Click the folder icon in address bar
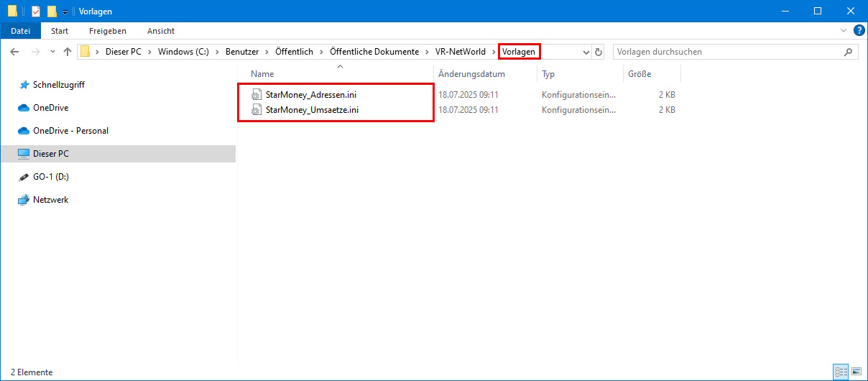 click(x=85, y=52)
